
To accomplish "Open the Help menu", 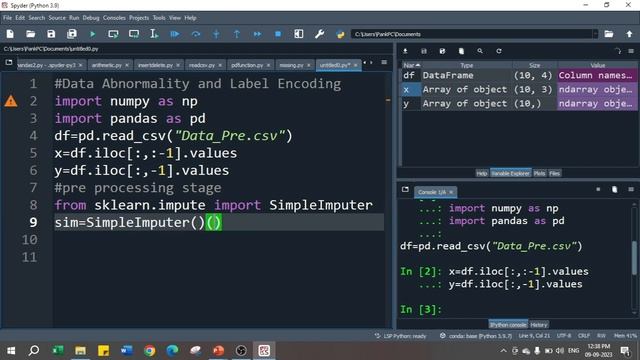I will [x=190, y=18].
